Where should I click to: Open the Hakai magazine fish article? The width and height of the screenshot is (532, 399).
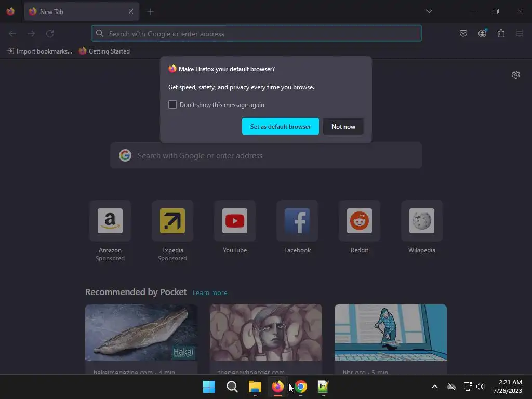pyautogui.click(x=141, y=332)
